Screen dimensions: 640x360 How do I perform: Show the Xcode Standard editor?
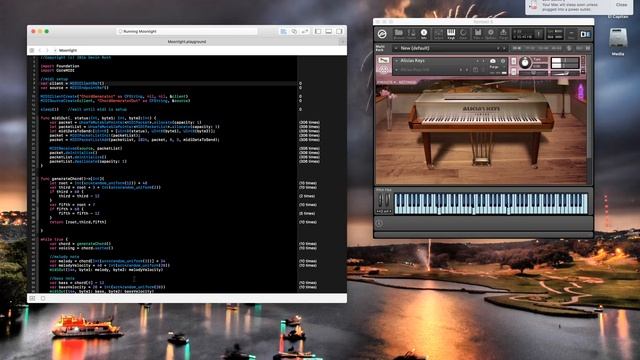283,31
